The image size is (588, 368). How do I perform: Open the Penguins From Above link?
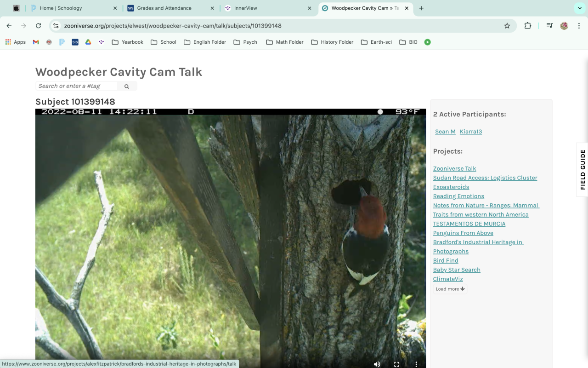pos(463,233)
